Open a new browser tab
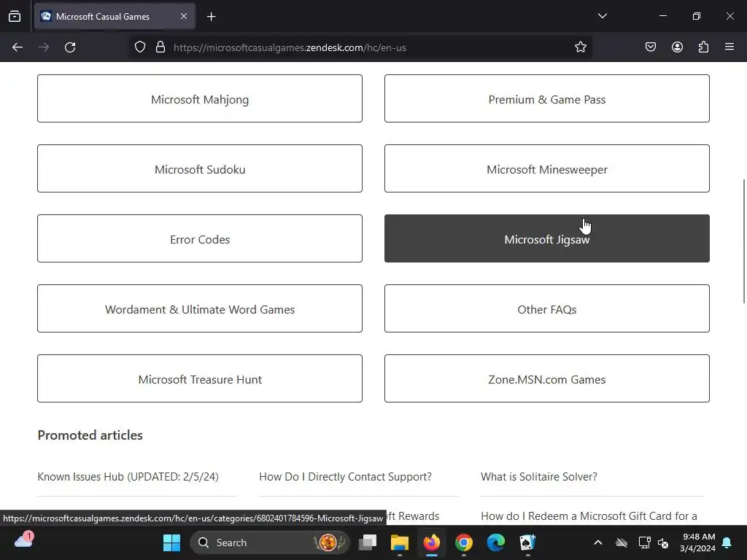This screenshot has width=747, height=560. click(212, 17)
